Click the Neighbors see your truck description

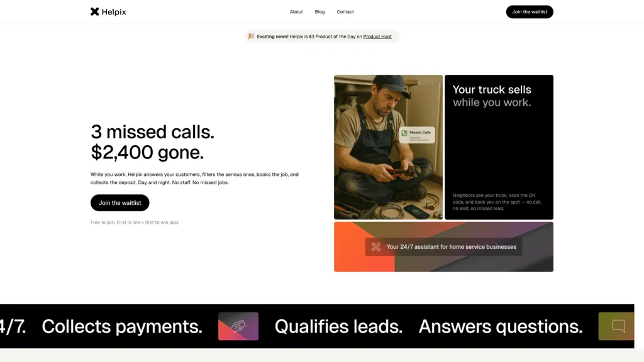pyautogui.click(x=497, y=202)
